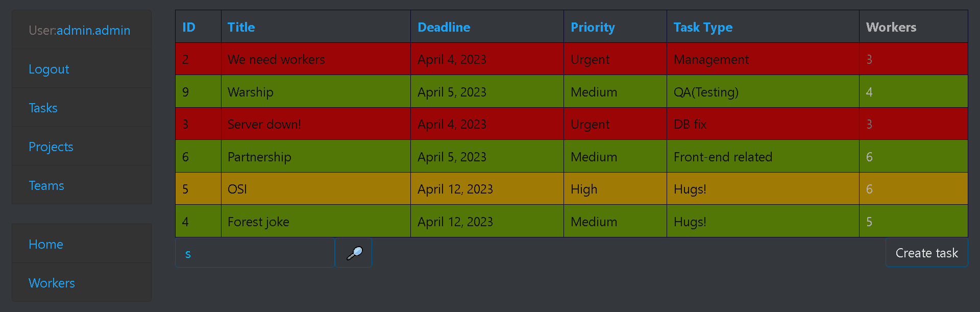The width and height of the screenshot is (980, 312).
Task: Go to the Teams page
Action: coord(46,185)
